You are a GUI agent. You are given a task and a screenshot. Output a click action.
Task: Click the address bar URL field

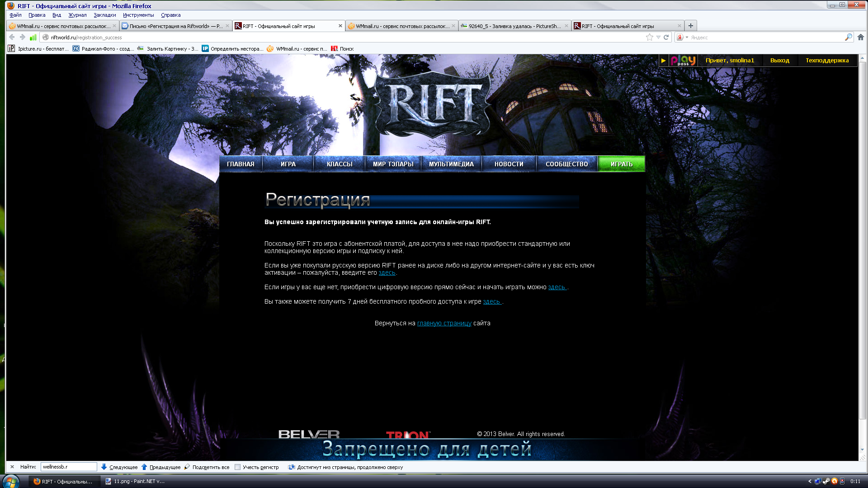click(x=344, y=37)
